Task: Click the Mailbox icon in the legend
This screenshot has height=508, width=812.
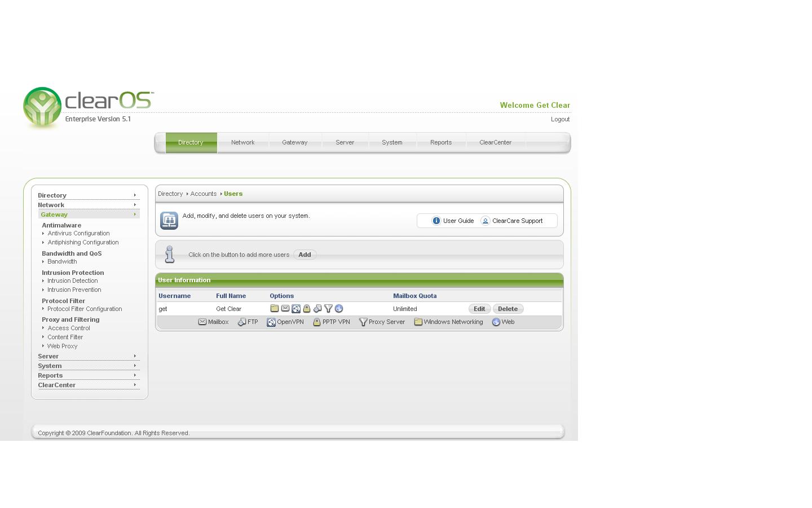Action: (202, 322)
